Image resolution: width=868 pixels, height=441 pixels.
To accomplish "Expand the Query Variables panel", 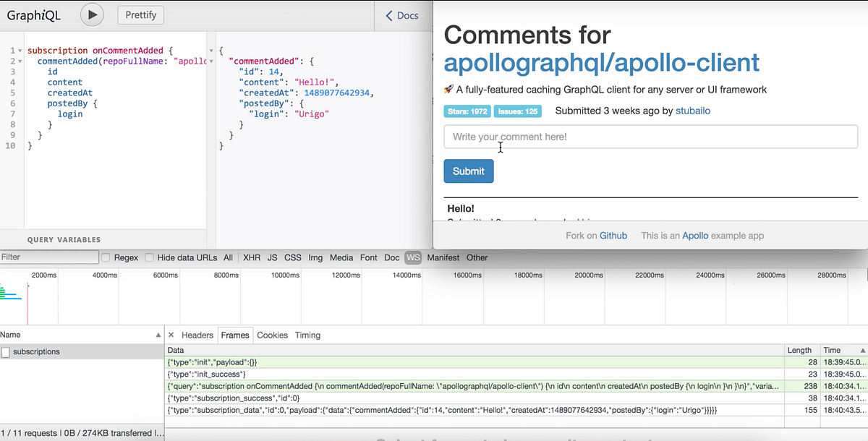I will pyautogui.click(x=64, y=239).
